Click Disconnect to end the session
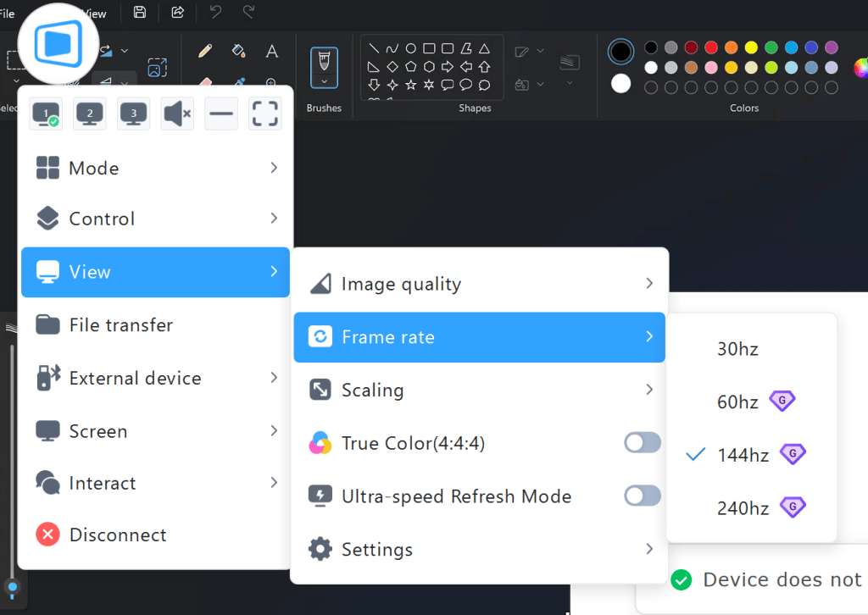 point(156,535)
